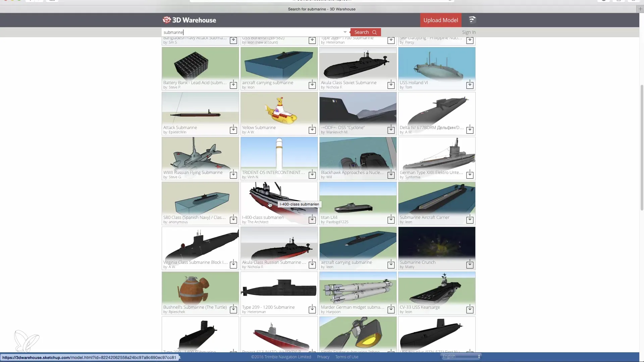Click author name Rpieschek
Viewport: 644px width, 362px height.
[177, 312]
